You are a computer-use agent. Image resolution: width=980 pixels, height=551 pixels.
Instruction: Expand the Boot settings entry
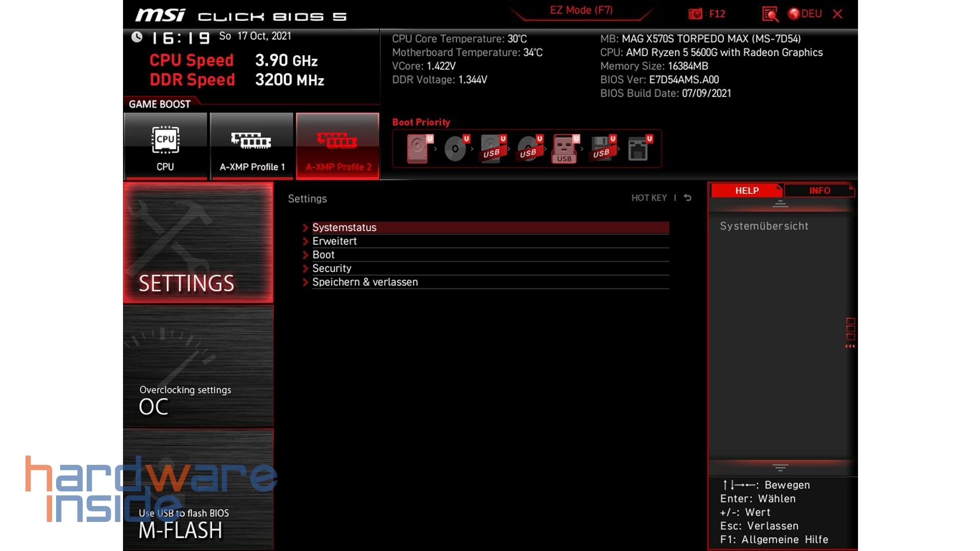pos(323,255)
